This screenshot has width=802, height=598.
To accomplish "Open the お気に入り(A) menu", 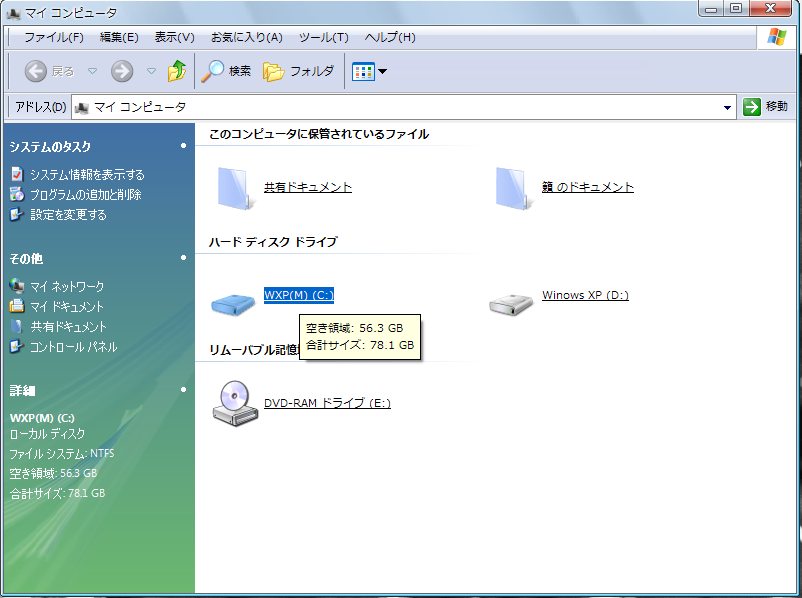I will 247,37.
